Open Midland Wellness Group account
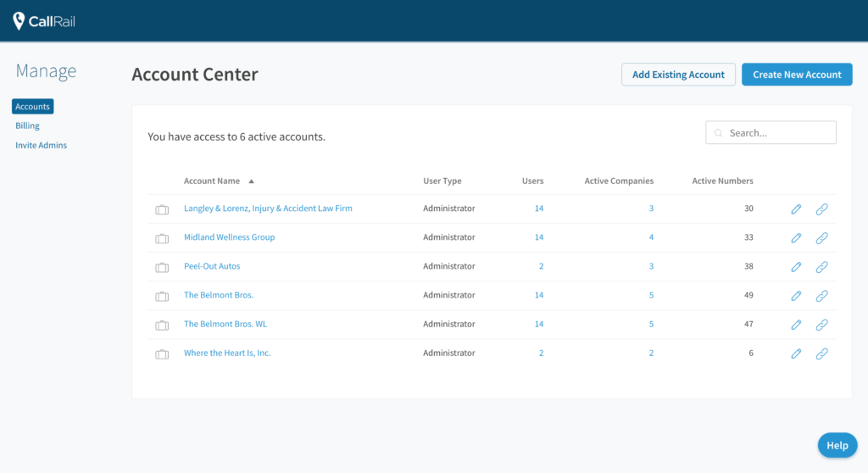The width and height of the screenshot is (868, 473). pyautogui.click(x=229, y=237)
